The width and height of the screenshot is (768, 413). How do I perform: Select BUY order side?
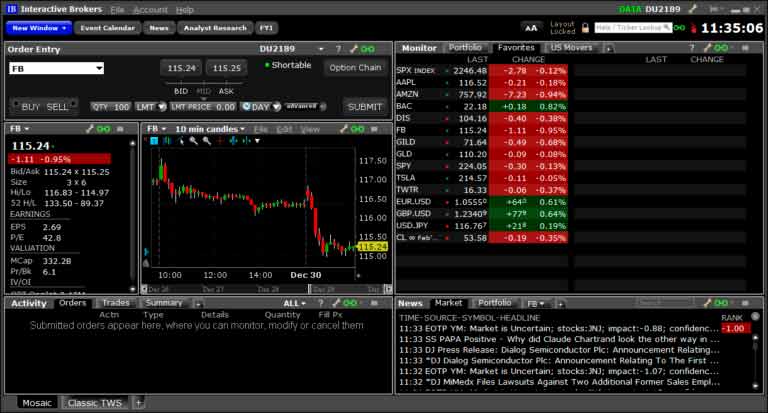[x=30, y=107]
